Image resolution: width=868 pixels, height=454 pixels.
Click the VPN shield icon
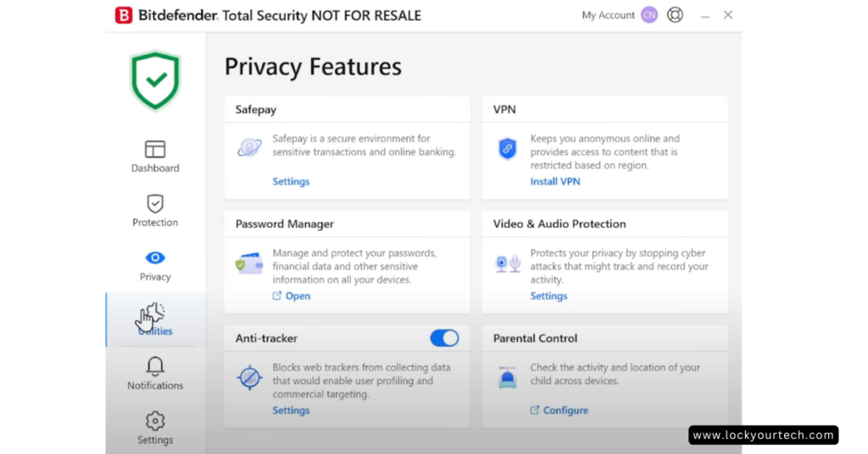pos(507,148)
